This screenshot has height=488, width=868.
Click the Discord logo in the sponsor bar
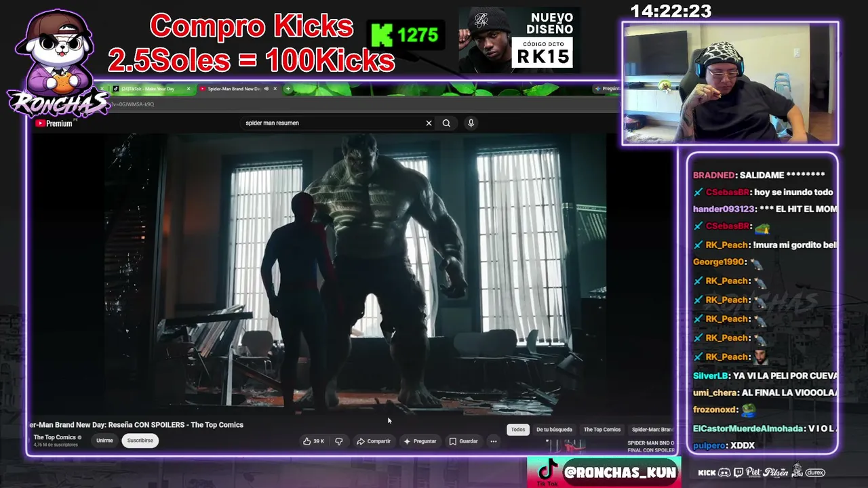pos(724,472)
